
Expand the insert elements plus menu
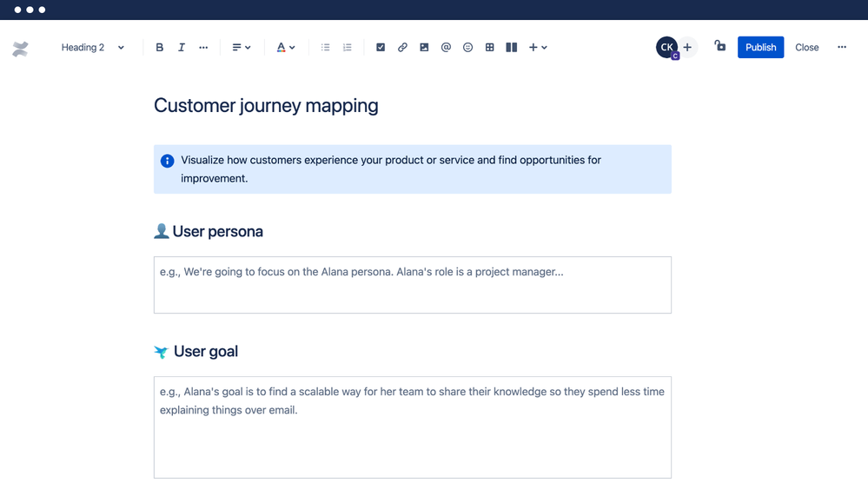pos(537,47)
